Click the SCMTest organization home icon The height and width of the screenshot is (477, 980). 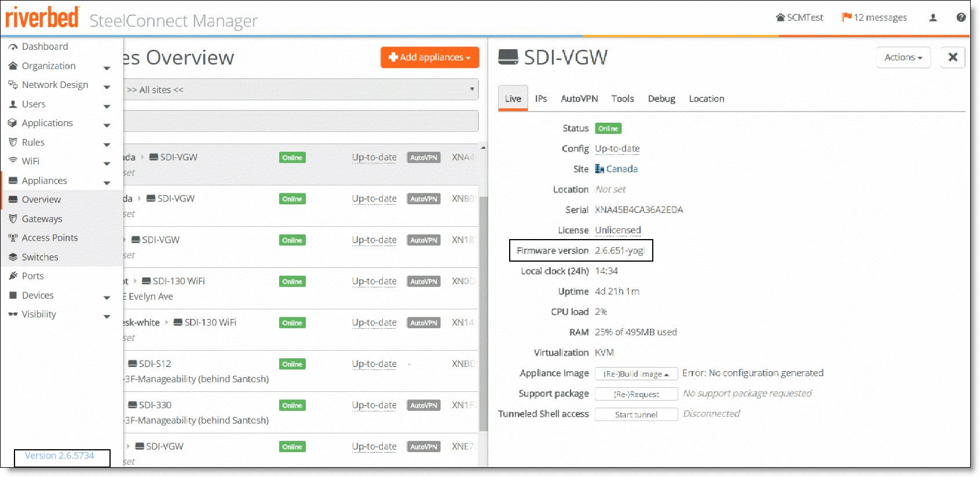pos(780,17)
